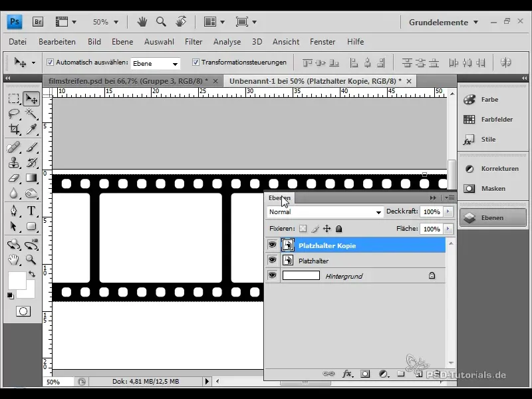Open the Fläche slider arrow
This screenshot has height=399, width=532.
[448, 229]
